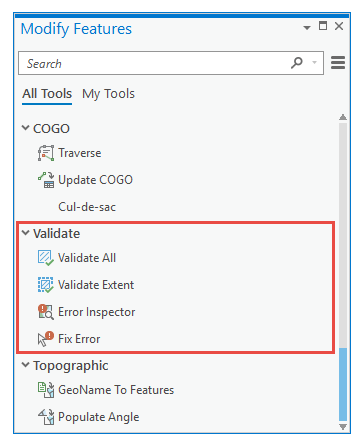This screenshot has width=363, height=448.
Task: Open the pane options dropdown arrow
Action: [x=307, y=28]
